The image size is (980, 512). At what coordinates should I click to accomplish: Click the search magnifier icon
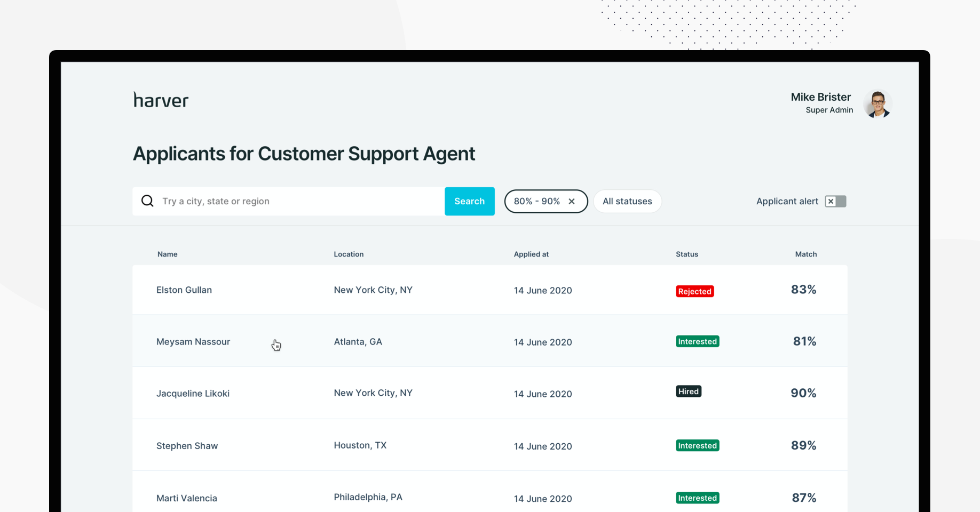point(147,201)
